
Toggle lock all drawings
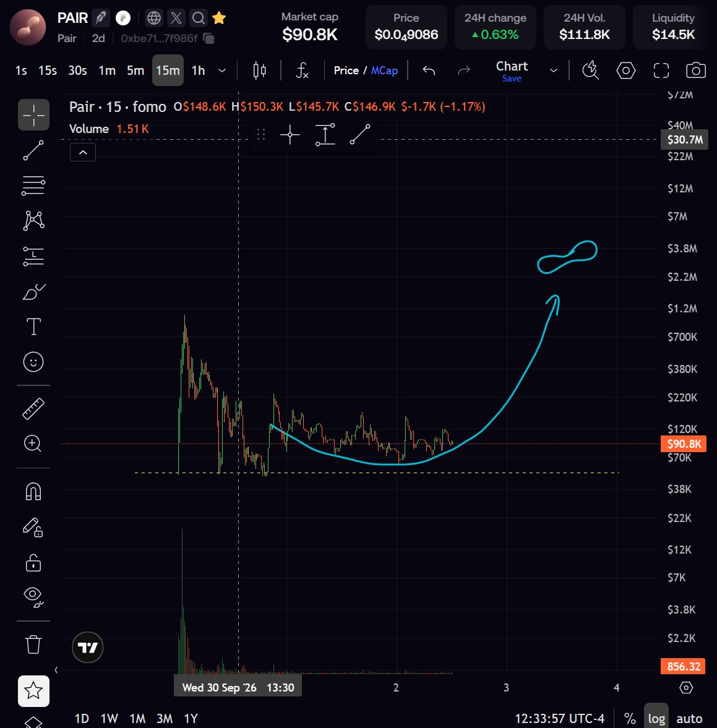point(33,563)
